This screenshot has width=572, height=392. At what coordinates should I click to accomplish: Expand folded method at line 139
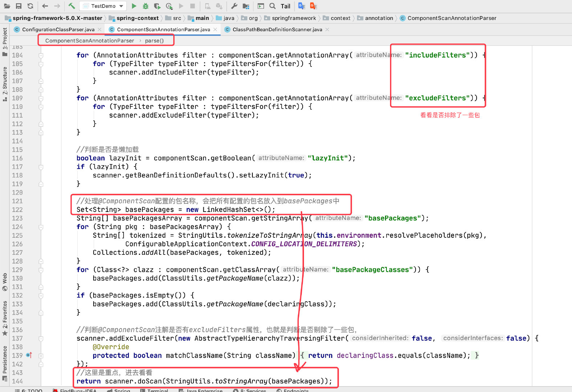click(x=41, y=356)
